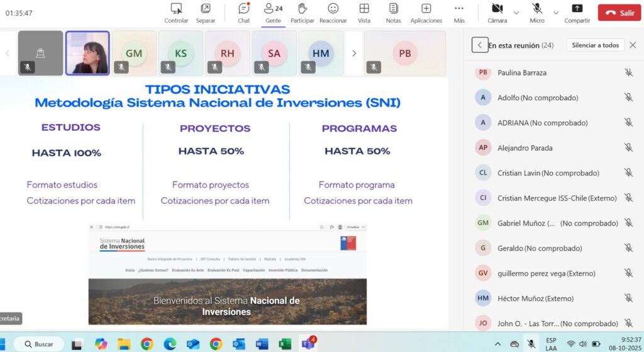Image resolution: width=644 pixels, height=352 pixels.
Task: Click the Silenciar a todos button
Action: tap(595, 45)
